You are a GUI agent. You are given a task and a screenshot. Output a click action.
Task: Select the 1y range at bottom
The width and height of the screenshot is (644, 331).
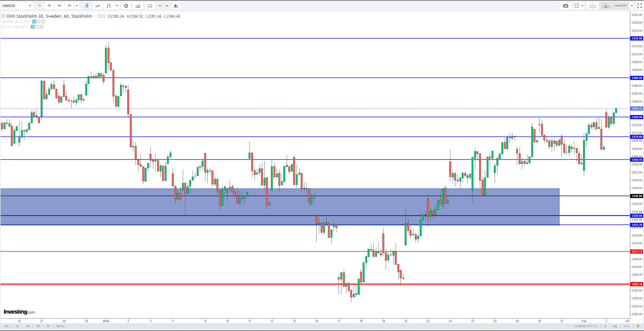[17, 326]
